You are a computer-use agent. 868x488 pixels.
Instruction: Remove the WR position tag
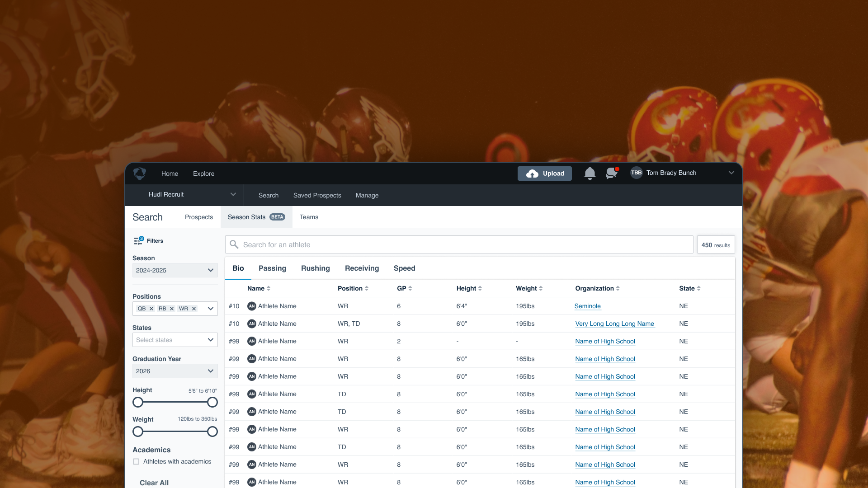194,309
